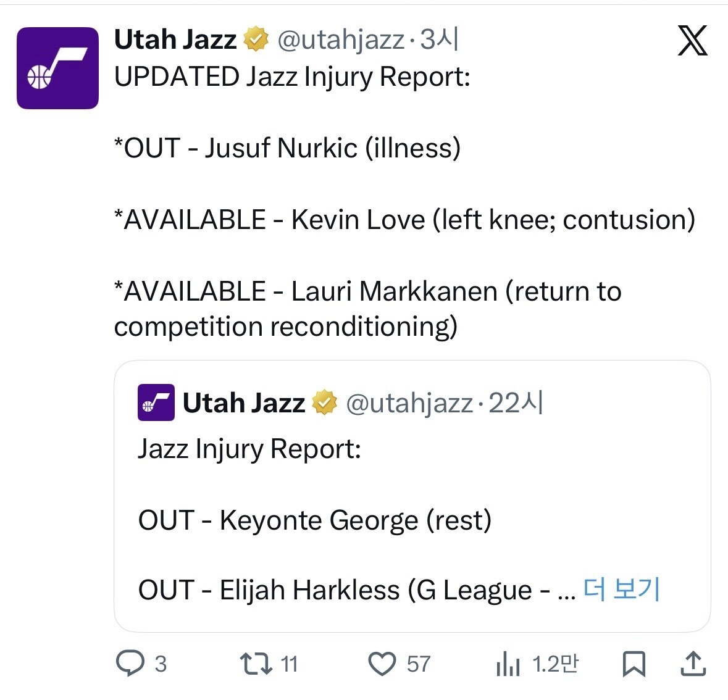Click the quoted tweet's Utah Jazz name

(244, 403)
